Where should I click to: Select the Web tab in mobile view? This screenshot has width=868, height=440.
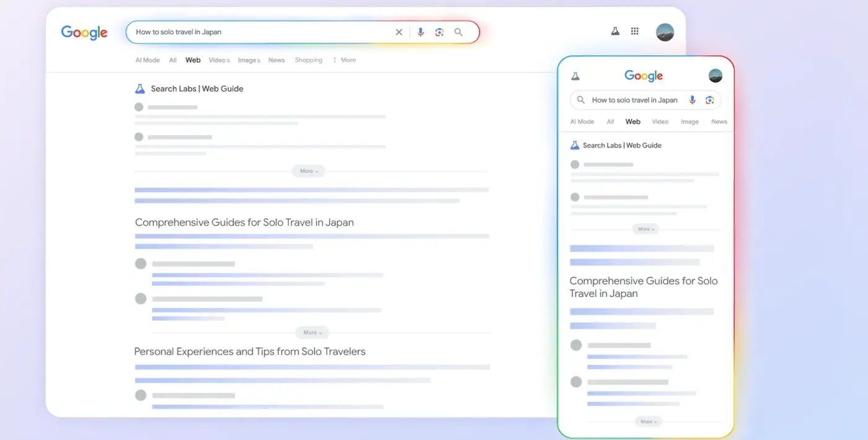[633, 121]
